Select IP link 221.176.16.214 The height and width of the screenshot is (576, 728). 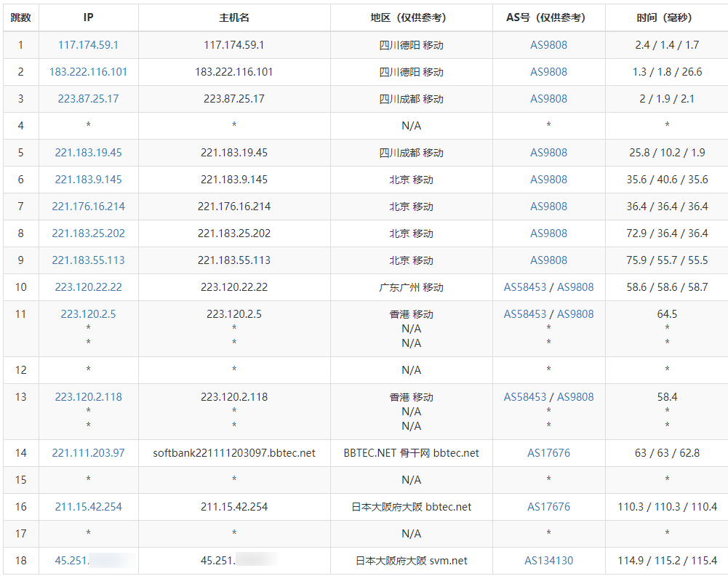pyautogui.click(x=88, y=207)
